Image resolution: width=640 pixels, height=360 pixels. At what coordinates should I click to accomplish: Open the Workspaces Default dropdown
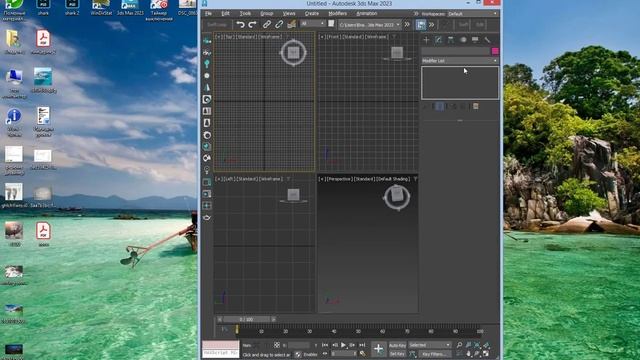pos(472,13)
